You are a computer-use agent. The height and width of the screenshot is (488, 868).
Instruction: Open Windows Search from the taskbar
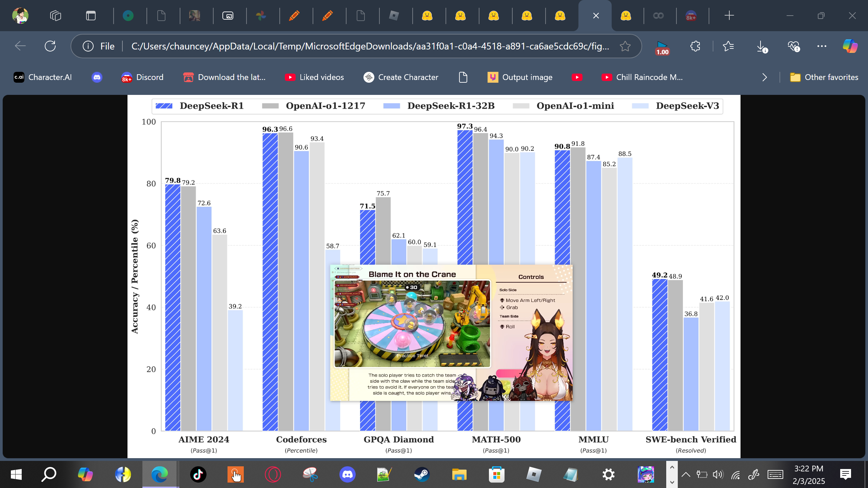point(49,474)
